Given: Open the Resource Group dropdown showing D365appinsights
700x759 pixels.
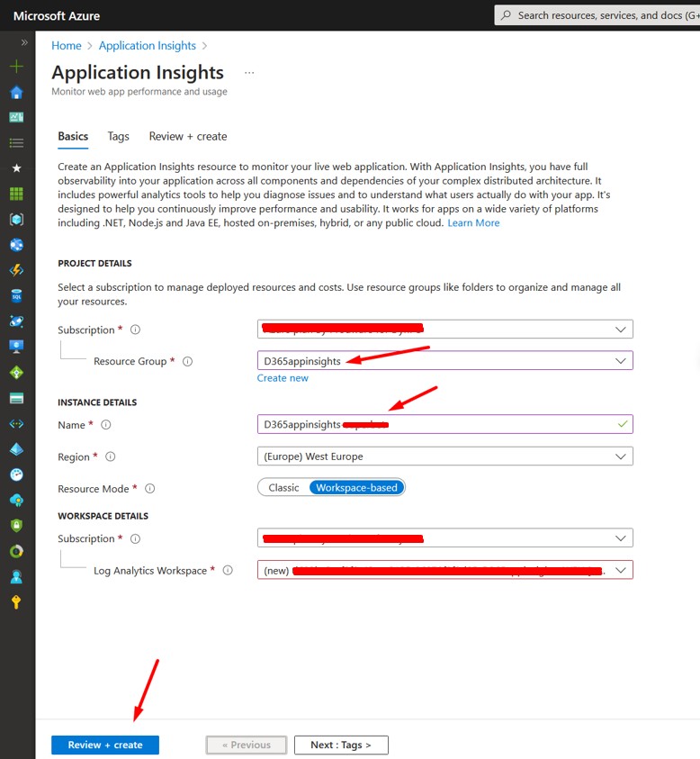Looking at the screenshot, I should (444, 361).
